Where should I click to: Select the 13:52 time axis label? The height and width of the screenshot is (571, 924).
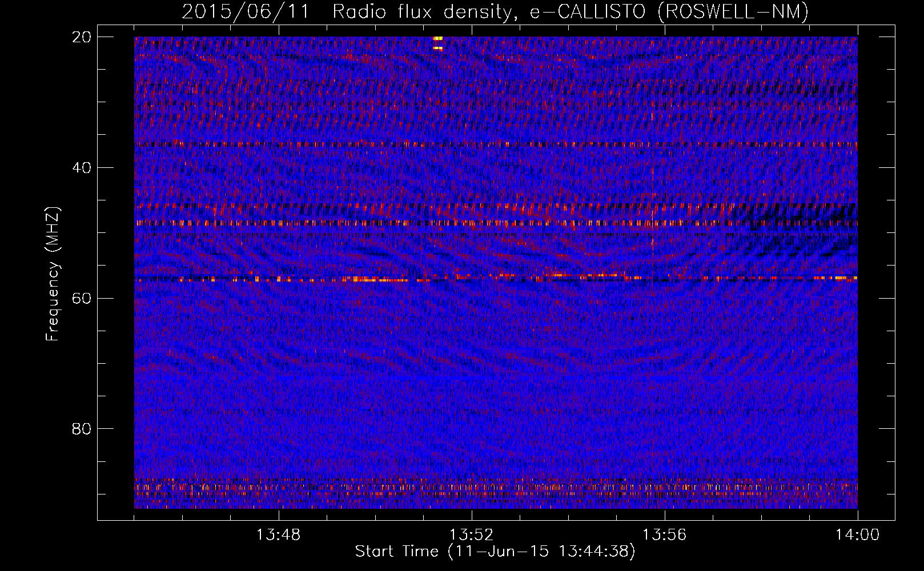[471, 535]
